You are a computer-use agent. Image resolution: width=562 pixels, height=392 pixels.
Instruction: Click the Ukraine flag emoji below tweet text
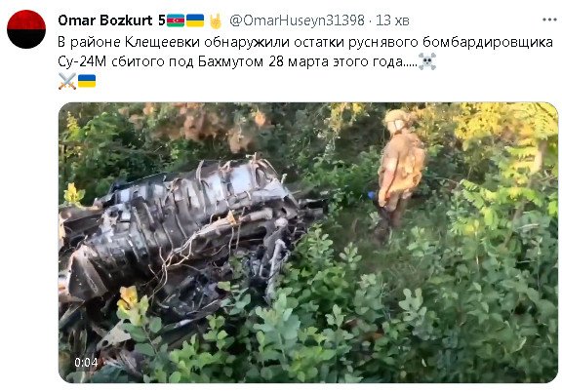pos(87,81)
